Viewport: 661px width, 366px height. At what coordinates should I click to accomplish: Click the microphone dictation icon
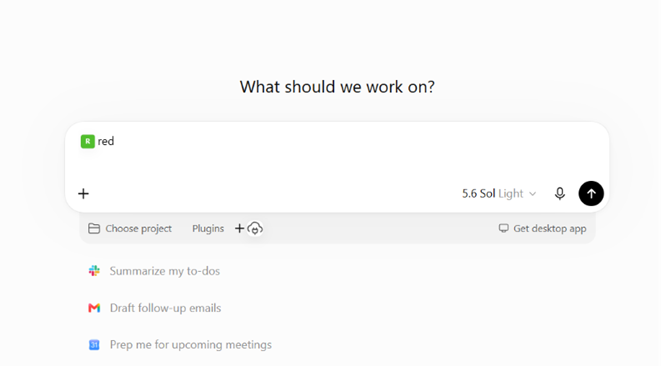(x=559, y=194)
